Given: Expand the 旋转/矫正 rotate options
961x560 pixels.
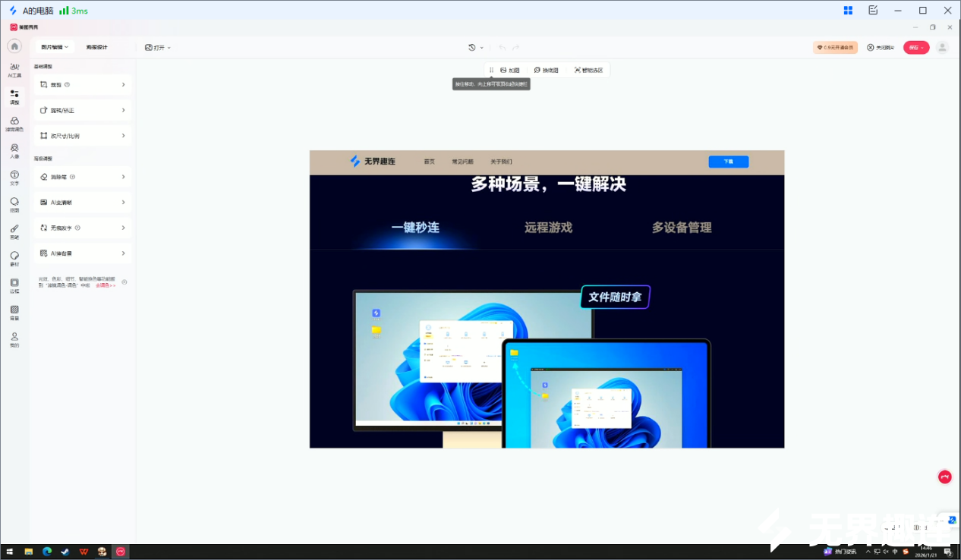Looking at the screenshot, I should (82, 109).
